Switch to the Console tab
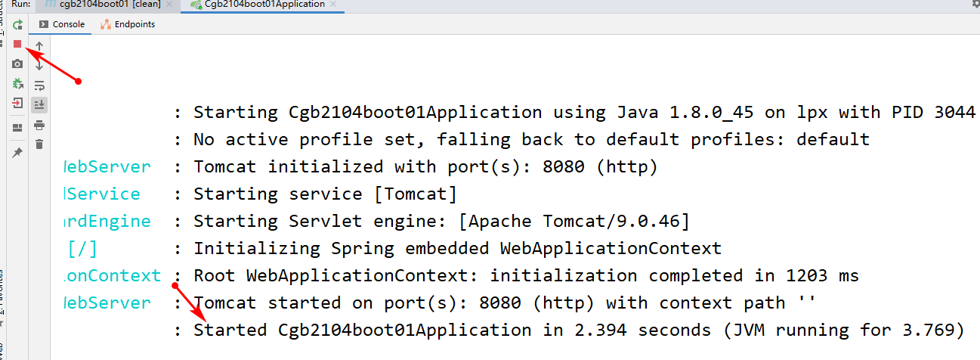Image resolution: width=980 pixels, height=360 pixels. [x=62, y=24]
